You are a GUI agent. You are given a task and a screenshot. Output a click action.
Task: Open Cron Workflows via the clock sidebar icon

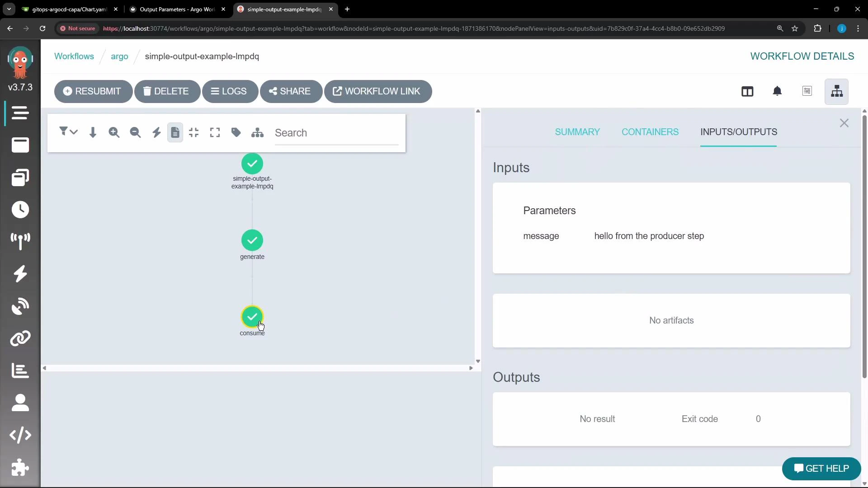coord(20,210)
